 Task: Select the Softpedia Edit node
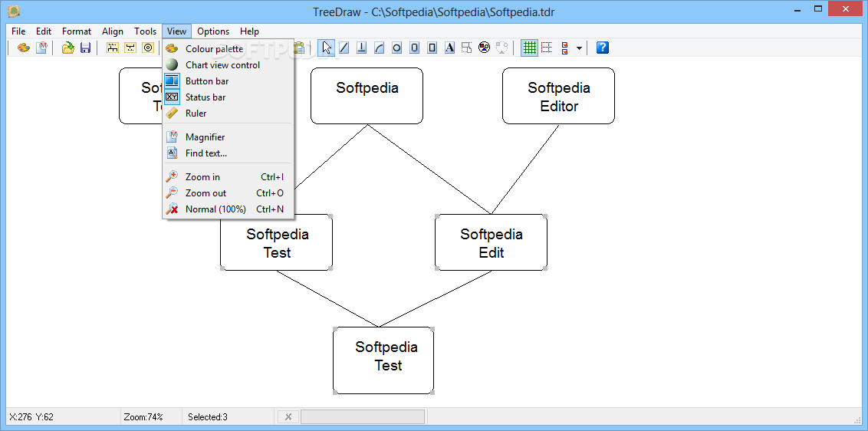click(491, 242)
